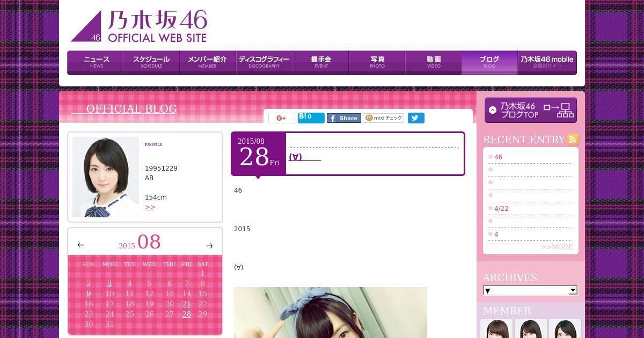Tweet this post via Twitter icon

(x=416, y=118)
